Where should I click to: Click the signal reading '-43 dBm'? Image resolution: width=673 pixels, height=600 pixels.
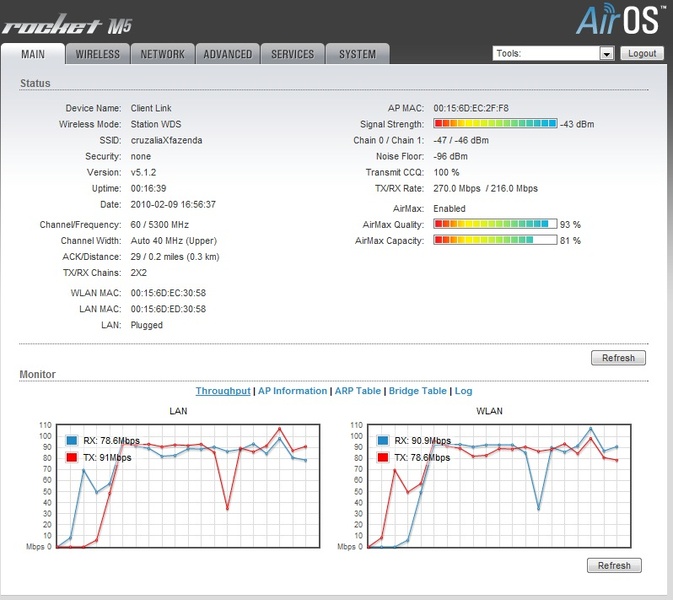tap(577, 124)
